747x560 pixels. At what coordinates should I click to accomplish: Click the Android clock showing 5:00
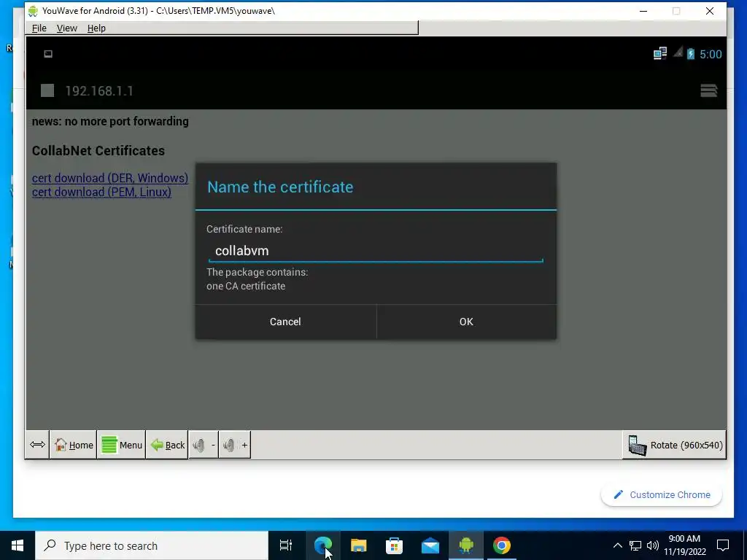click(711, 54)
